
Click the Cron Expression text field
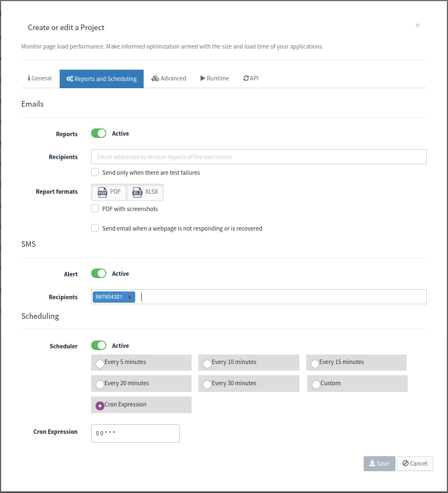pyautogui.click(x=135, y=434)
